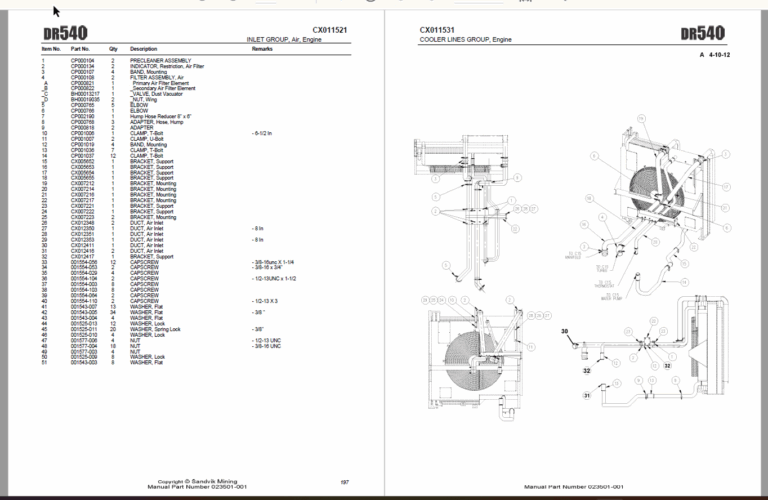This screenshot has height=500, width=768.
Task: Click the Part No. column header
Action: point(80,49)
